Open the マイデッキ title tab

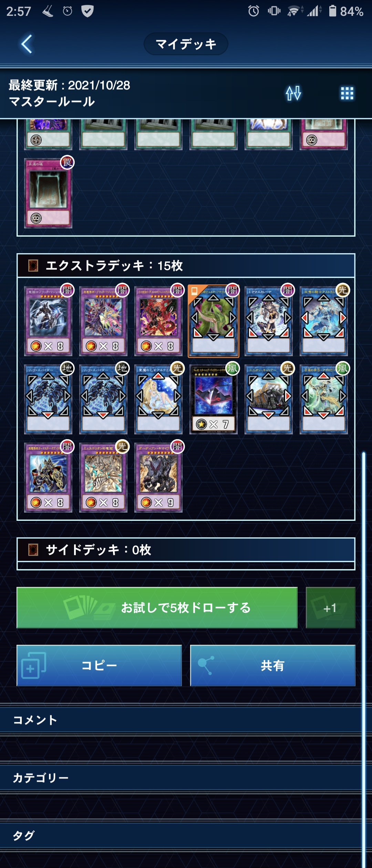point(186,44)
